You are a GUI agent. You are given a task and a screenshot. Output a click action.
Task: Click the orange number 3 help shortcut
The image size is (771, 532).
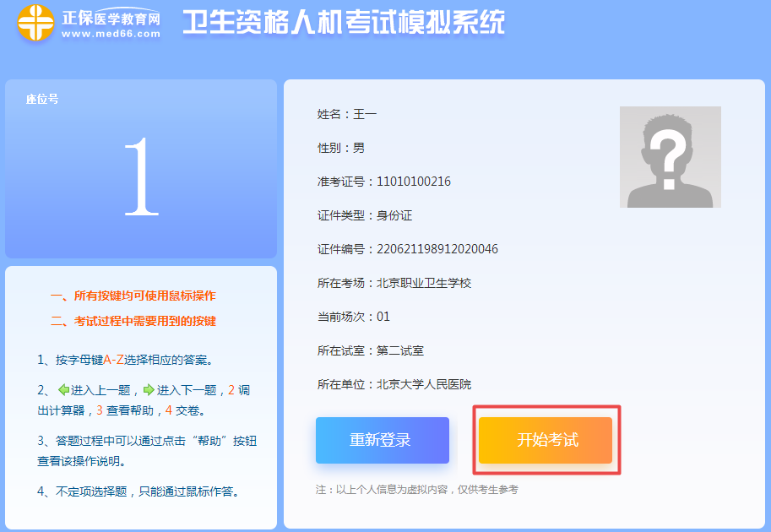point(99,410)
